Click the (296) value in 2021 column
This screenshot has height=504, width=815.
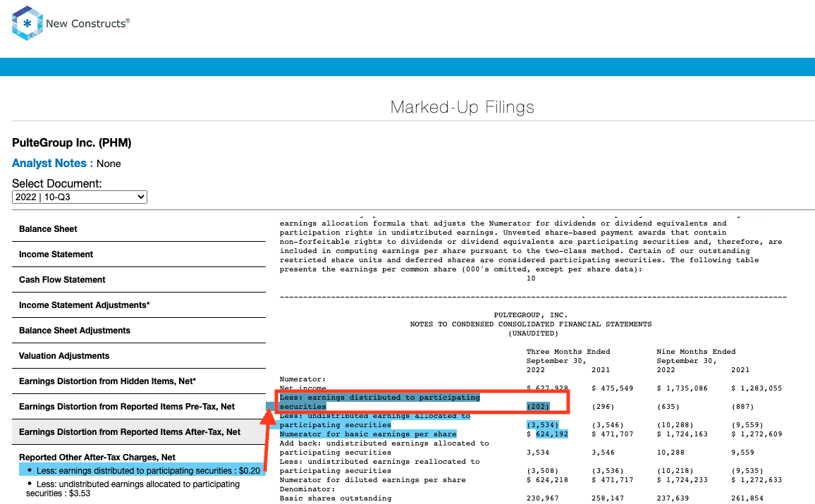tap(603, 406)
